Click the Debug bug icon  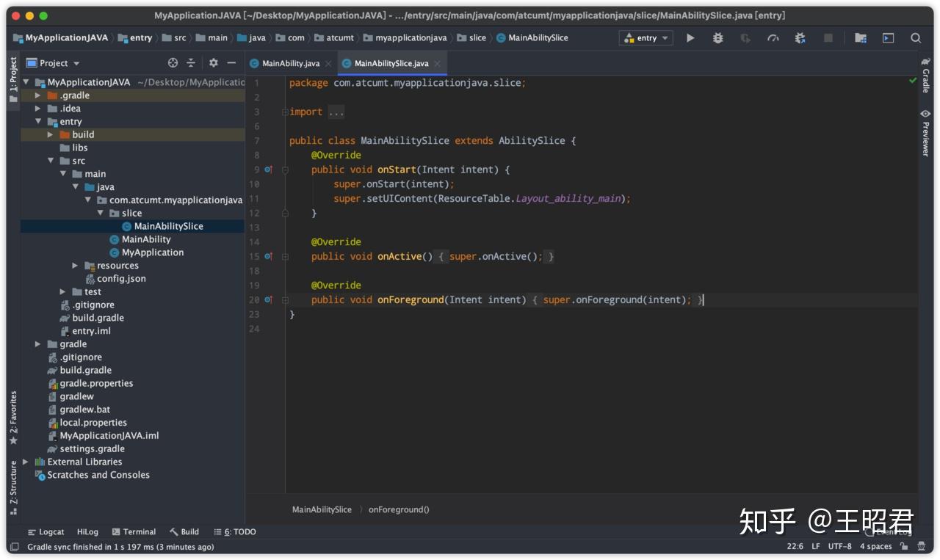(x=718, y=38)
